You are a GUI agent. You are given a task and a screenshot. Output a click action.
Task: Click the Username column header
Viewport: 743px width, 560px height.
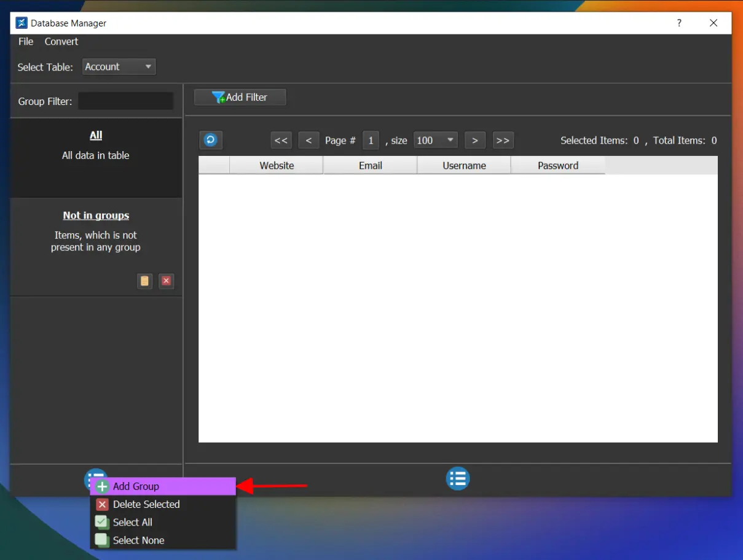464,165
